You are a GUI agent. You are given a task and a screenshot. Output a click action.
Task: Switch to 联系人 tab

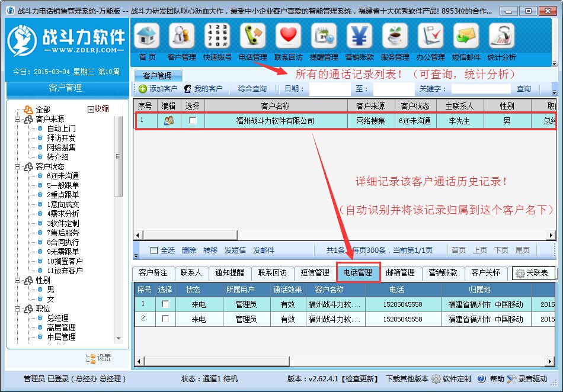[x=191, y=273]
